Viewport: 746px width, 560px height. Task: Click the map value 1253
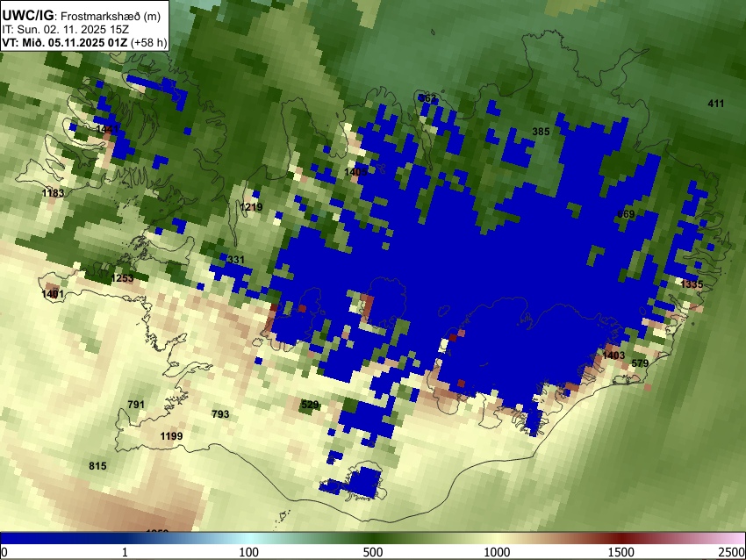[x=122, y=278]
